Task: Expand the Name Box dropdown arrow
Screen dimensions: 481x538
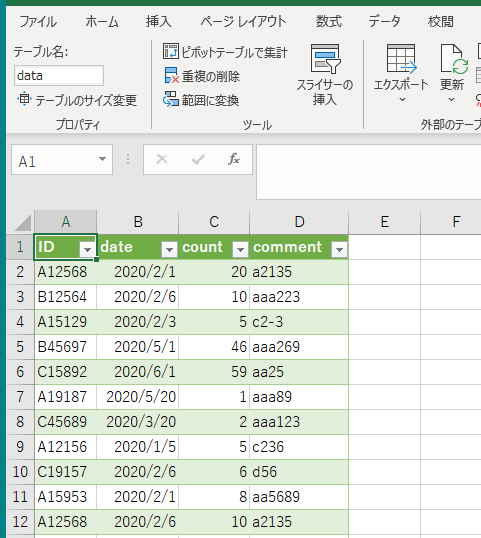Action: pos(102,159)
